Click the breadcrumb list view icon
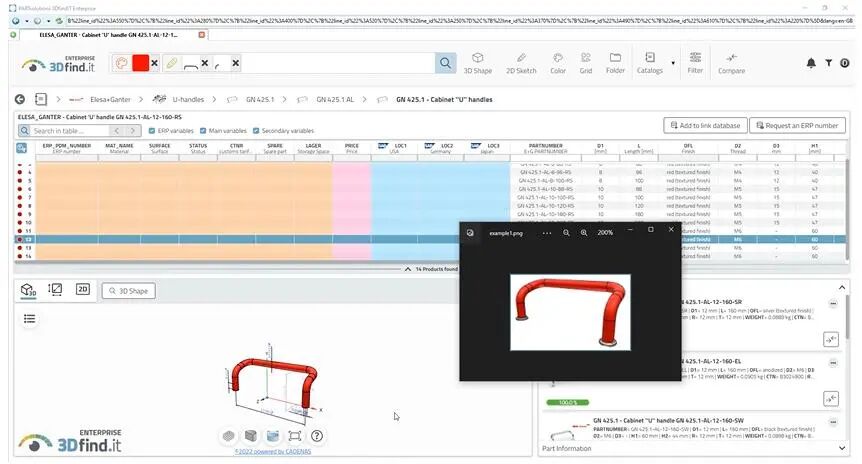This screenshot has width=862, height=464. [x=41, y=100]
